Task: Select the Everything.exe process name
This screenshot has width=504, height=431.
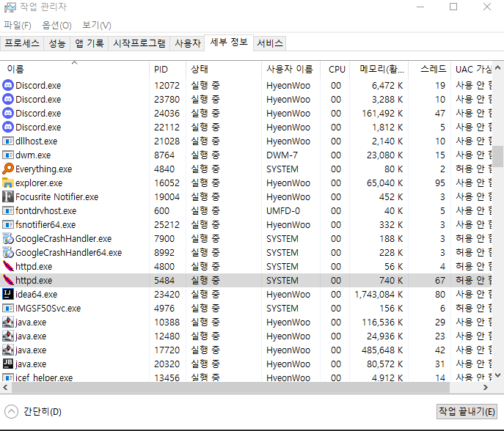Action: coord(44,169)
